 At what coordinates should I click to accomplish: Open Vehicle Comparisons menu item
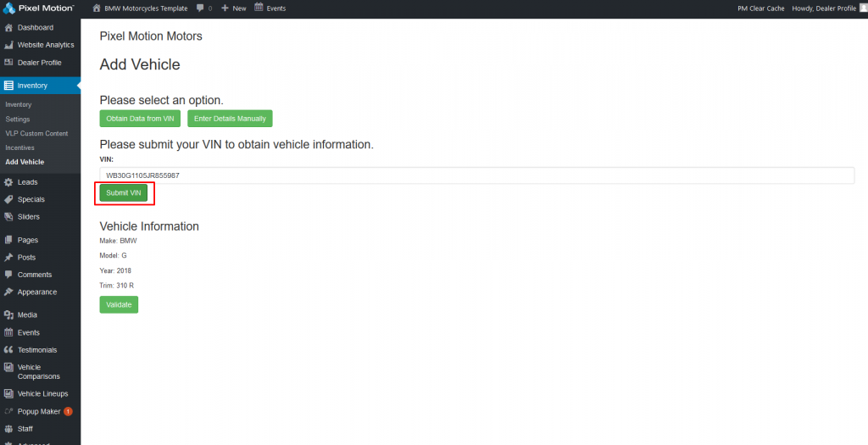click(39, 371)
